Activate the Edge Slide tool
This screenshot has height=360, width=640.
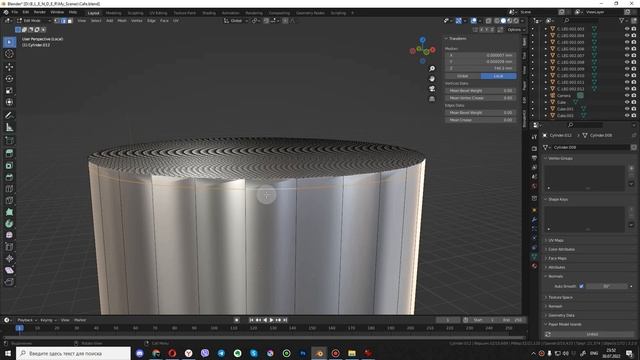pos(9,247)
